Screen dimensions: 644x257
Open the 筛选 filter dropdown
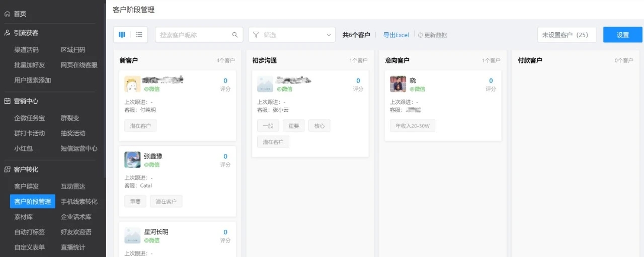[292, 35]
